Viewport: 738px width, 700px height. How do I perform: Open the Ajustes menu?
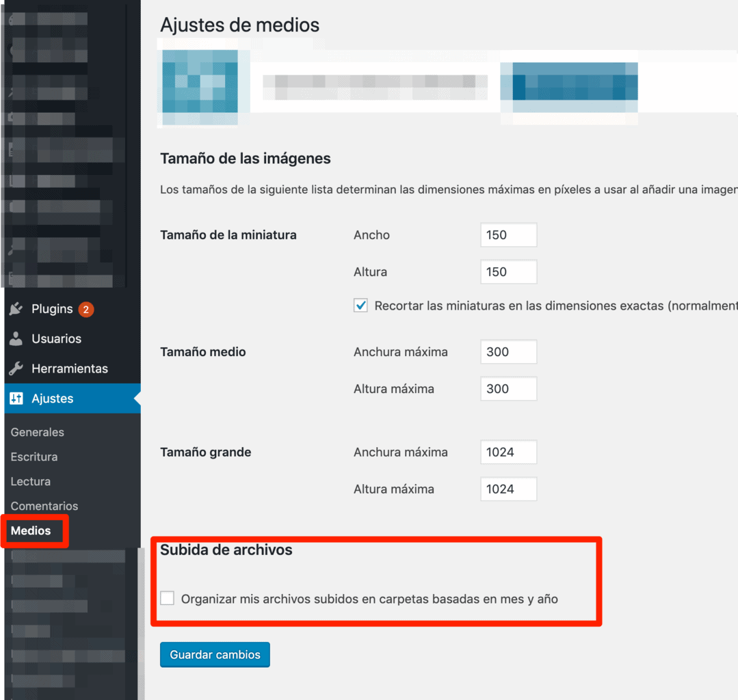pyautogui.click(x=73, y=399)
